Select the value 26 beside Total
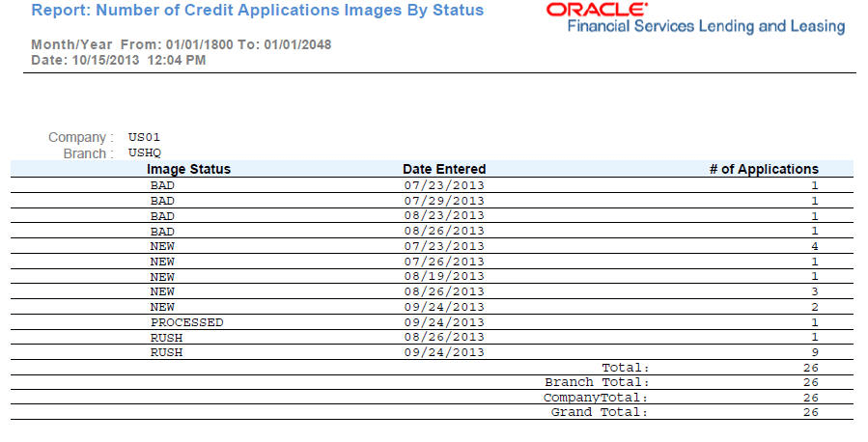 pyautogui.click(x=811, y=368)
